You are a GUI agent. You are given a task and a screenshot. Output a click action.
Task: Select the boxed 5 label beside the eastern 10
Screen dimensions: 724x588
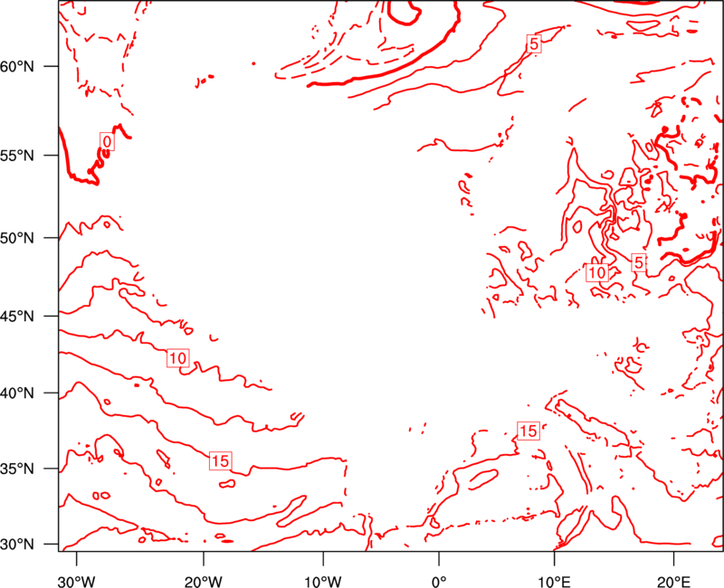click(x=639, y=262)
